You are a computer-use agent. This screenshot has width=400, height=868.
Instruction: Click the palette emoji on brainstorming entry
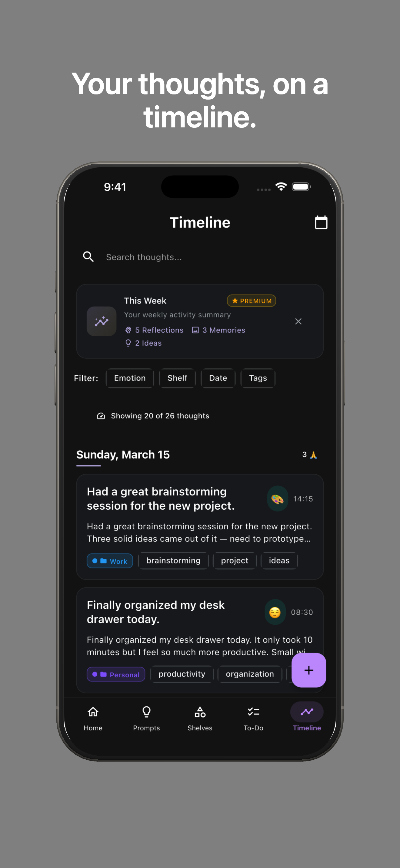[277, 499]
